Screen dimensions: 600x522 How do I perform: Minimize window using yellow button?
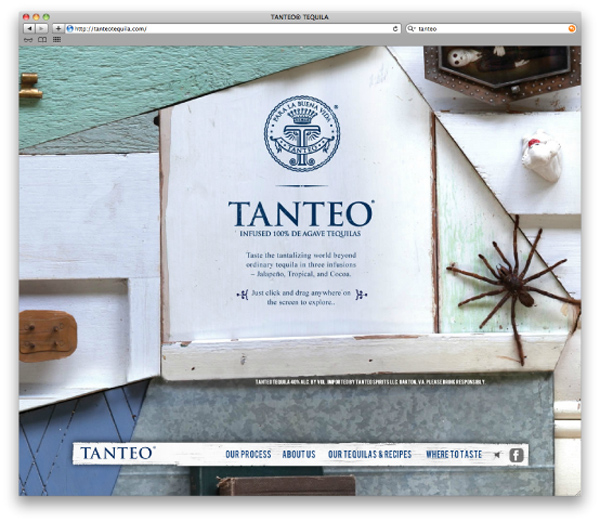coord(36,17)
